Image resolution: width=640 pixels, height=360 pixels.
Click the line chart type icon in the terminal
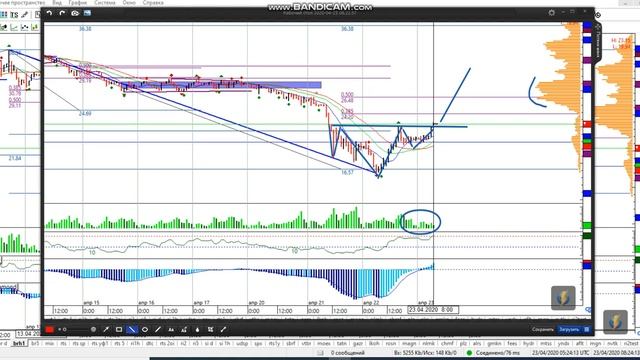coord(14,27)
